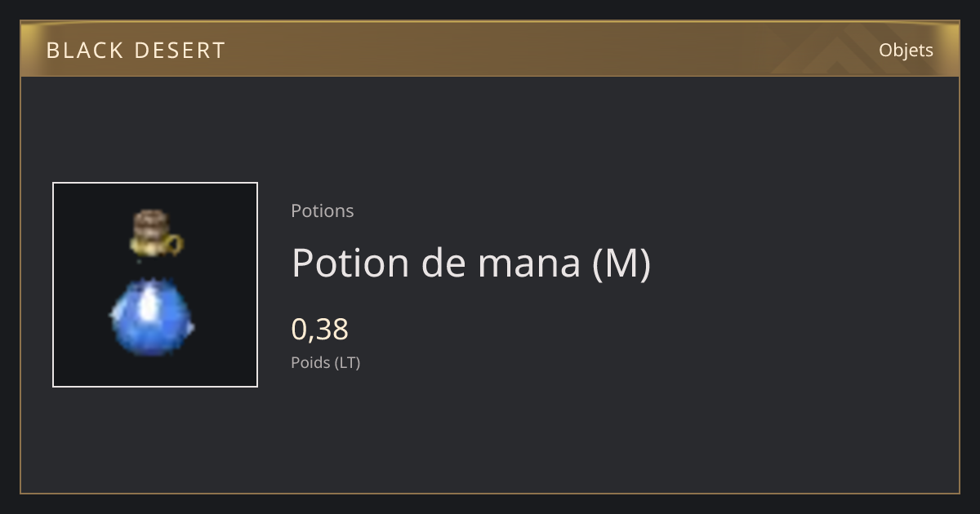Click the BLACK DESERT header title
The height and width of the screenshot is (514, 980).
tap(136, 51)
